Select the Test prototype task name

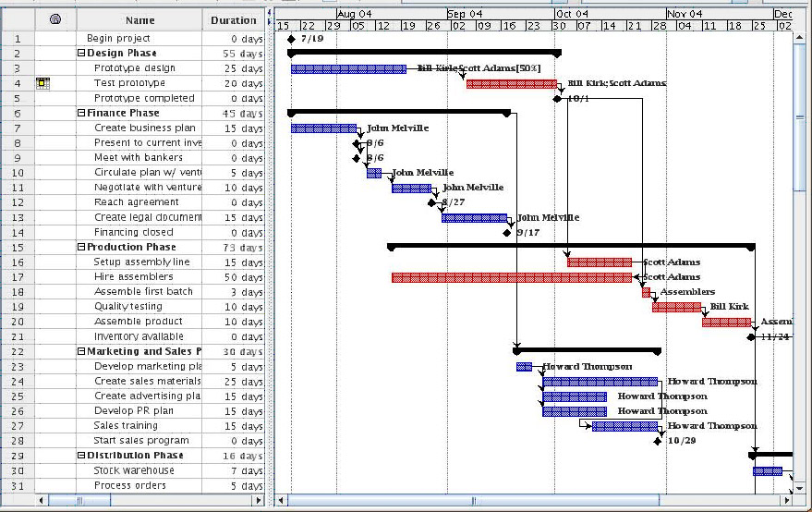pyautogui.click(x=129, y=83)
